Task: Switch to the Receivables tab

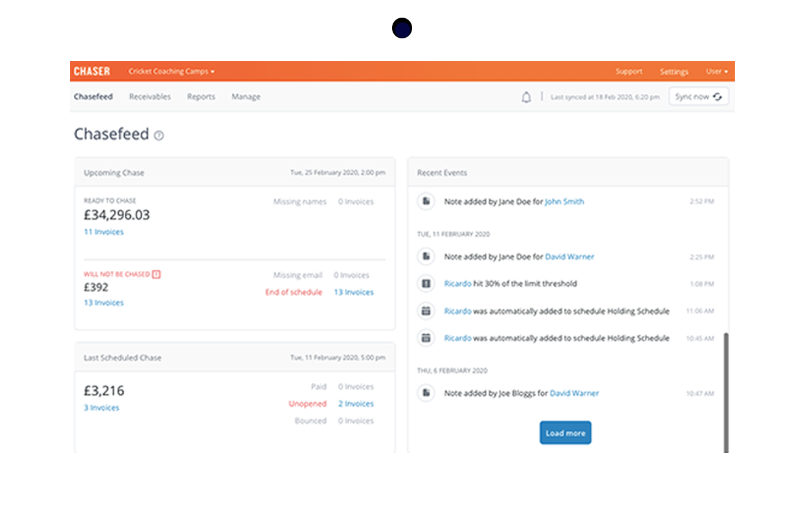Action: click(x=150, y=97)
